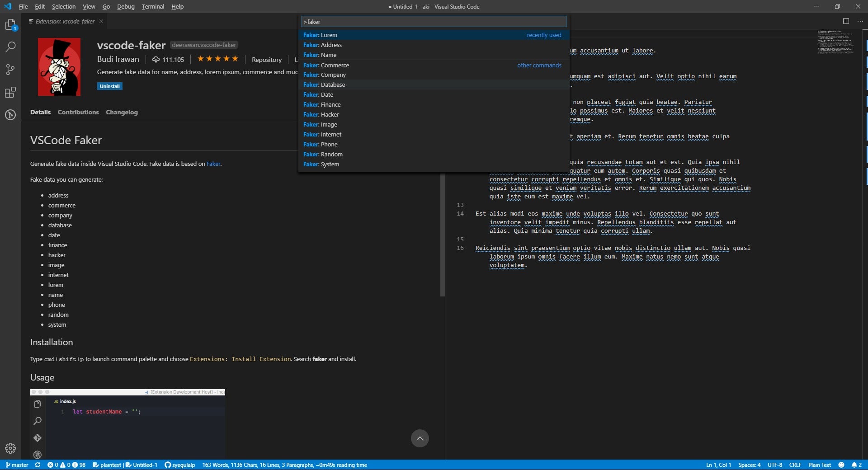This screenshot has height=470, width=868.
Task: Open the editor More Actions ellipsis
Action: click(x=860, y=21)
